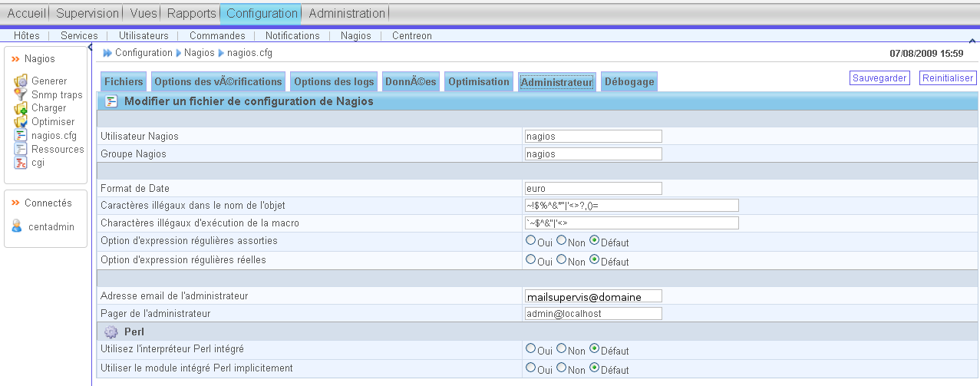
Task: Select Non for expression régulières réelles
Action: tap(562, 259)
